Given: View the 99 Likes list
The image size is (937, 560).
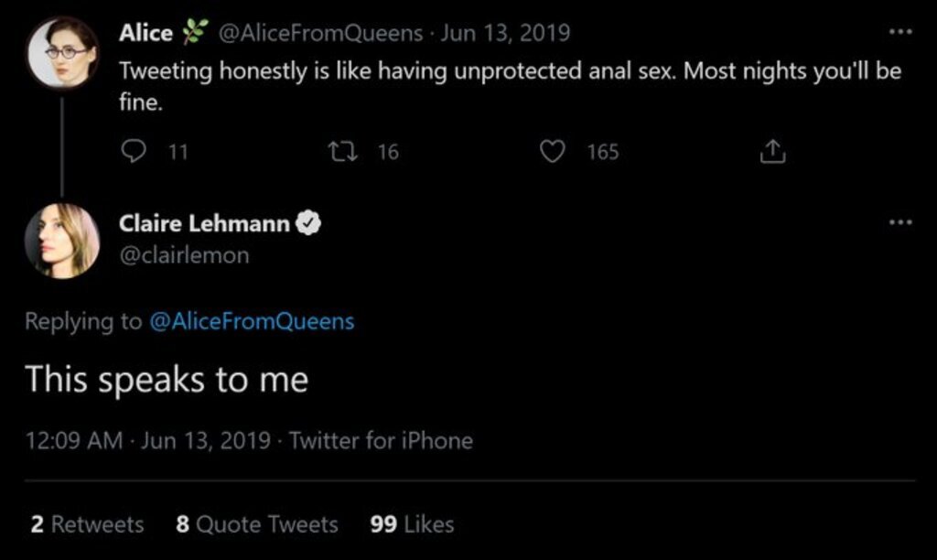Looking at the screenshot, I should [x=412, y=524].
